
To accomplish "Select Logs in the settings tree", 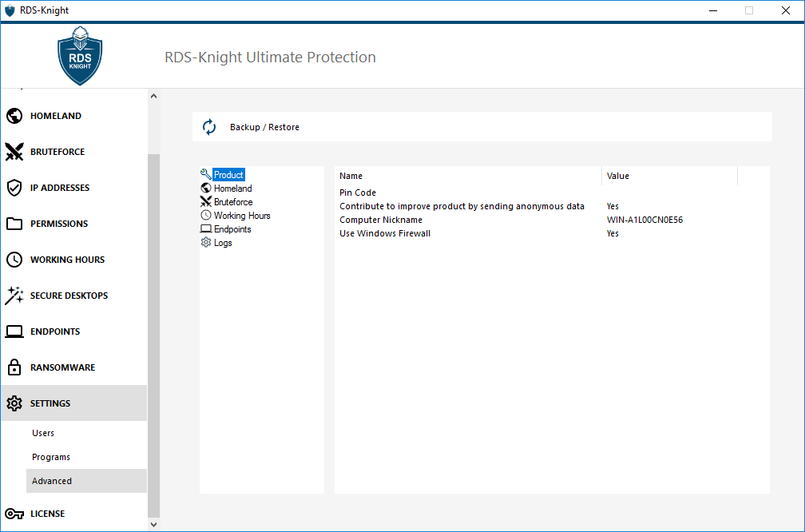I will [223, 243].
